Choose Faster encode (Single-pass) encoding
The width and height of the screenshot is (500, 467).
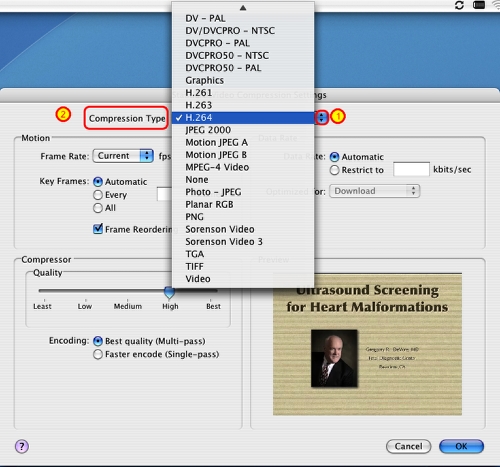(x=98, y=354)
